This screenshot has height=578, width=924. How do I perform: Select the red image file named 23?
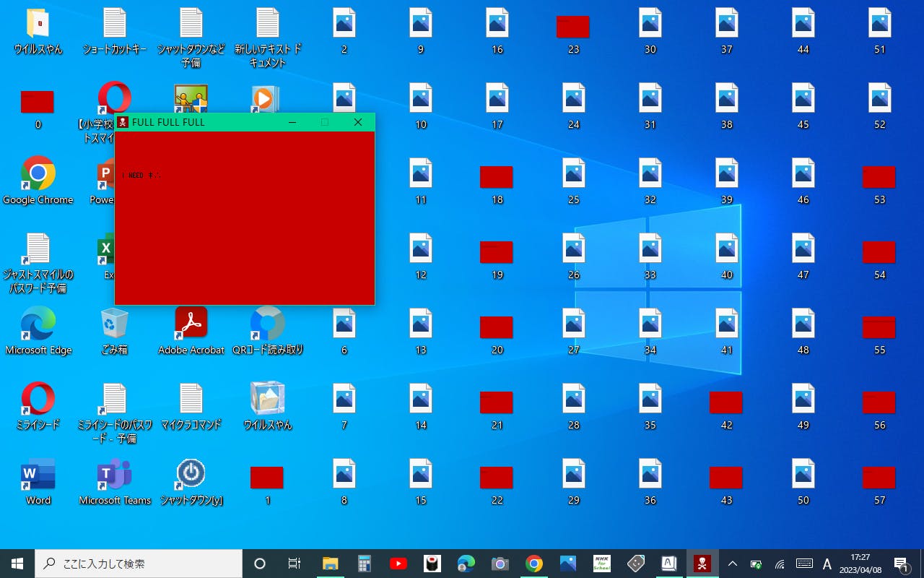tap(573, 27)
